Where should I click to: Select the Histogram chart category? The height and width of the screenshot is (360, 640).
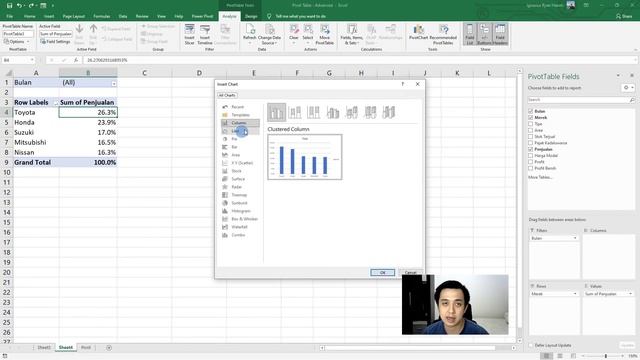pyautogui.click(x=240, y=211)
